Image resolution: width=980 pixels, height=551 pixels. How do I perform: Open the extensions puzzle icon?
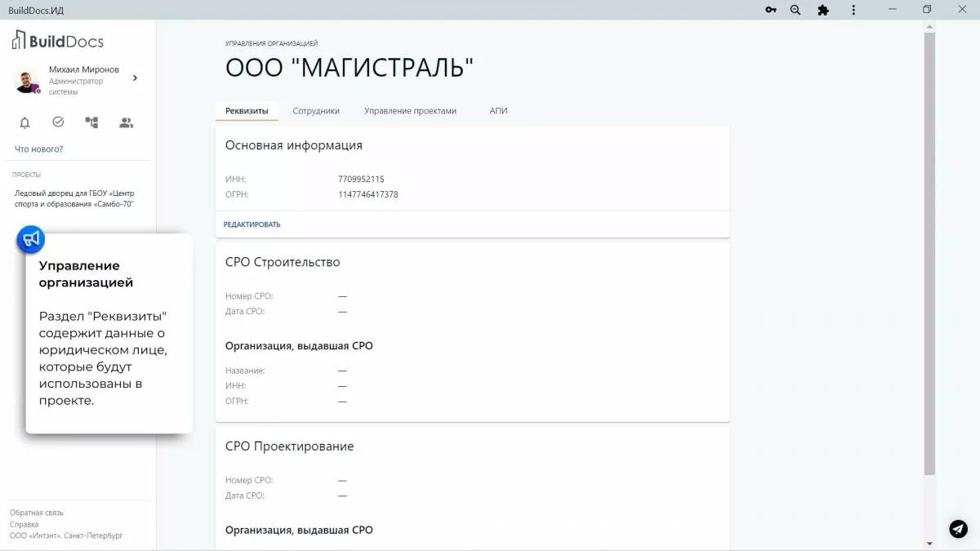pos(823,10)
